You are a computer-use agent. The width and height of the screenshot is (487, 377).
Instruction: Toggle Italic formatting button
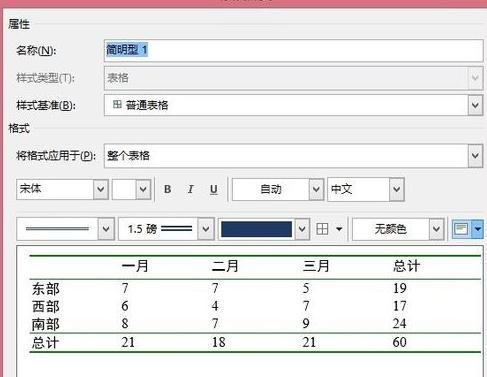[x=190, y=189]
